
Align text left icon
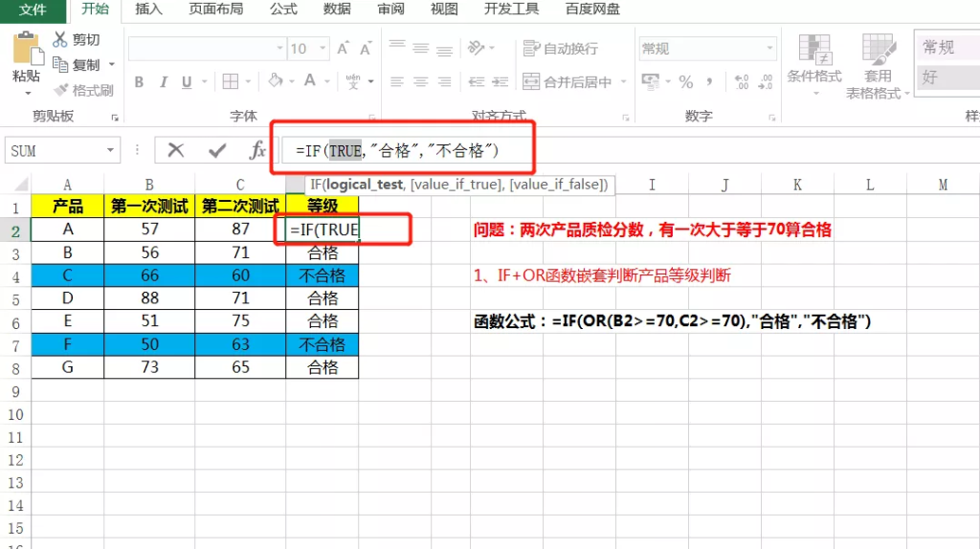pos(397,82)
